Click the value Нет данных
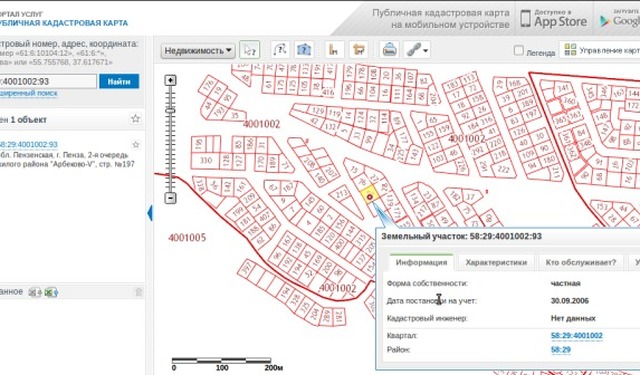The width and height of the screenshot is (640, 375). tap(573, 318)
